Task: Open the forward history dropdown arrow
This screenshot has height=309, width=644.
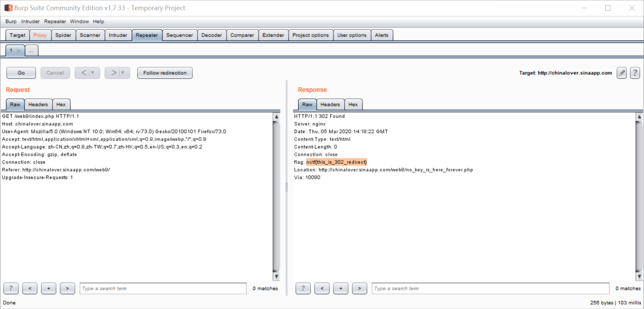Action: click(x=123, y=73)
